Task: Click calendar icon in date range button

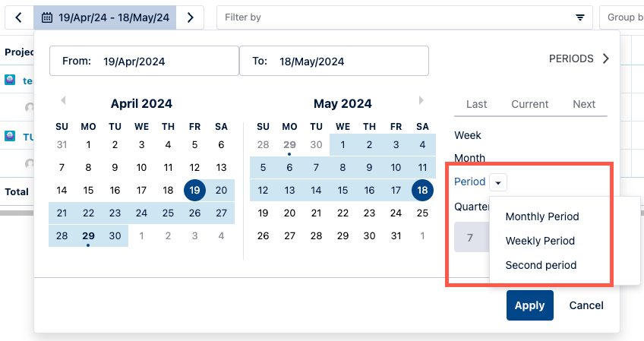Action: click(47, 17)
